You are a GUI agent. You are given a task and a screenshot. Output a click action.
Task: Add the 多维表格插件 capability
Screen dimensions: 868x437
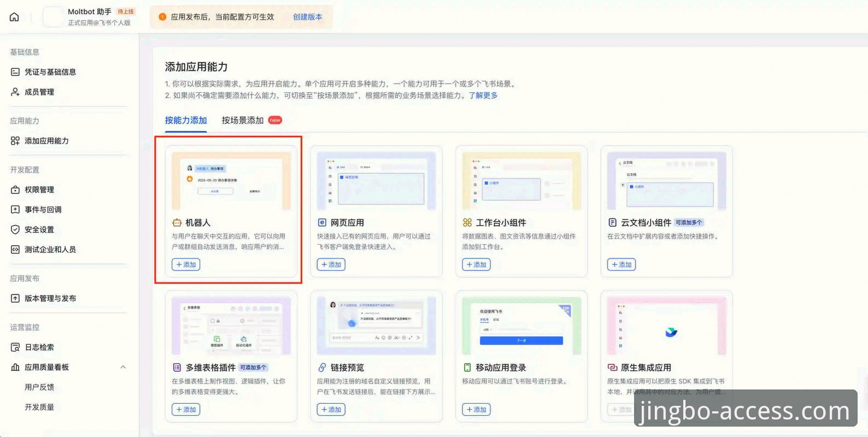pos(186,410)
